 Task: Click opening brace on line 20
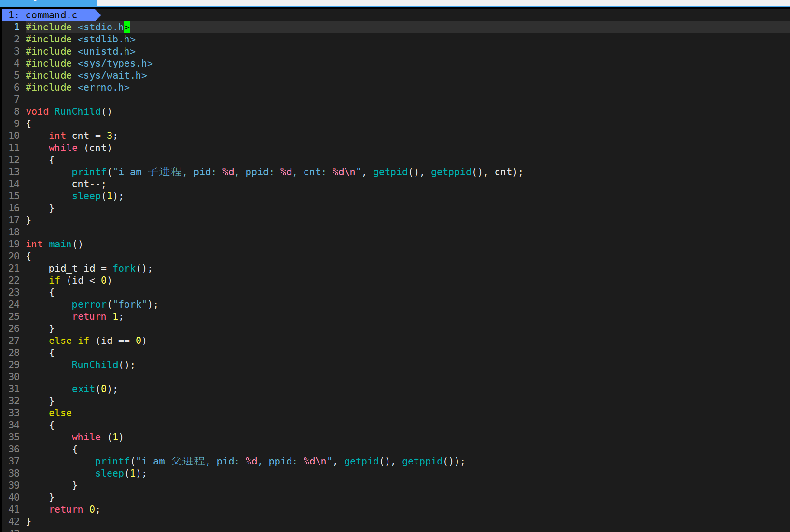click(x=28, y=256)
